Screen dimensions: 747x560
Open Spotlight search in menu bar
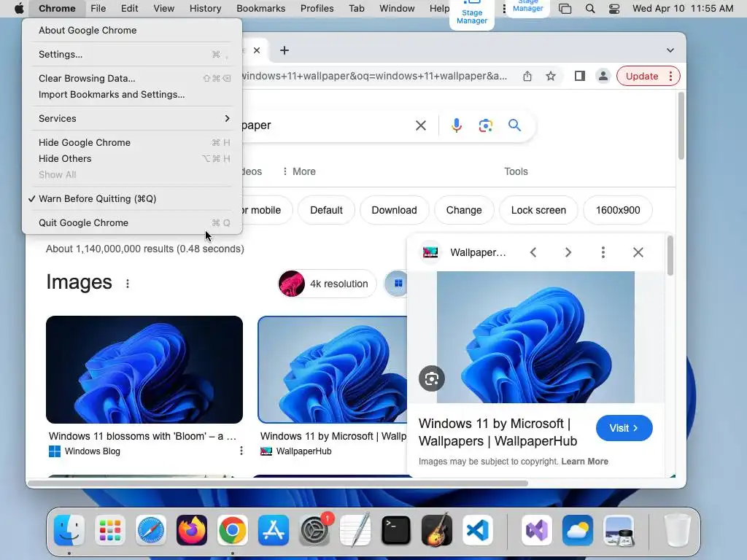589,9
